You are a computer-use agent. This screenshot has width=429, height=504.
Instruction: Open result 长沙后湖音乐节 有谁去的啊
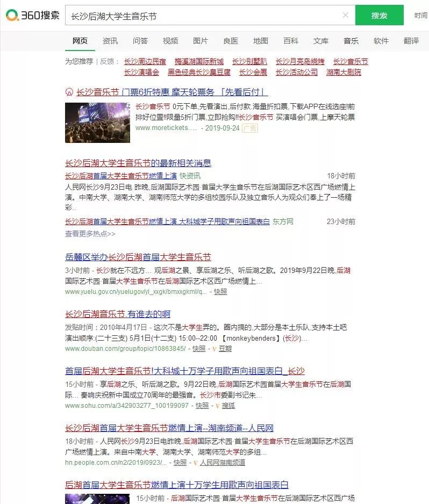coord(118,314)
